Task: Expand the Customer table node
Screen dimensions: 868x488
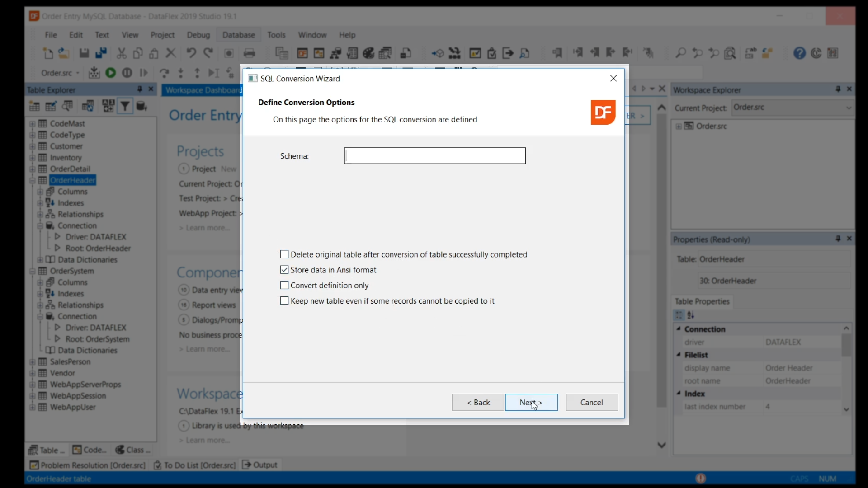Action: pos(32,146)
